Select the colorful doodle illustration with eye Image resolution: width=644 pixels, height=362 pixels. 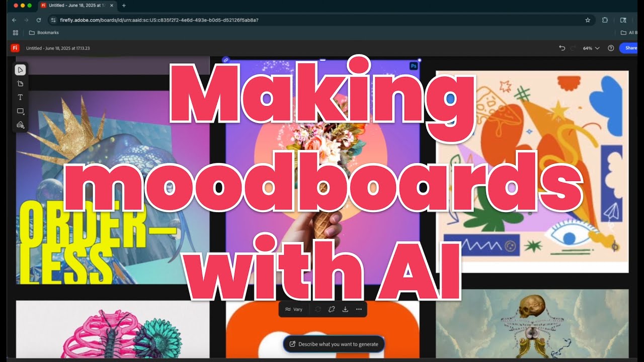coord(532,171)
